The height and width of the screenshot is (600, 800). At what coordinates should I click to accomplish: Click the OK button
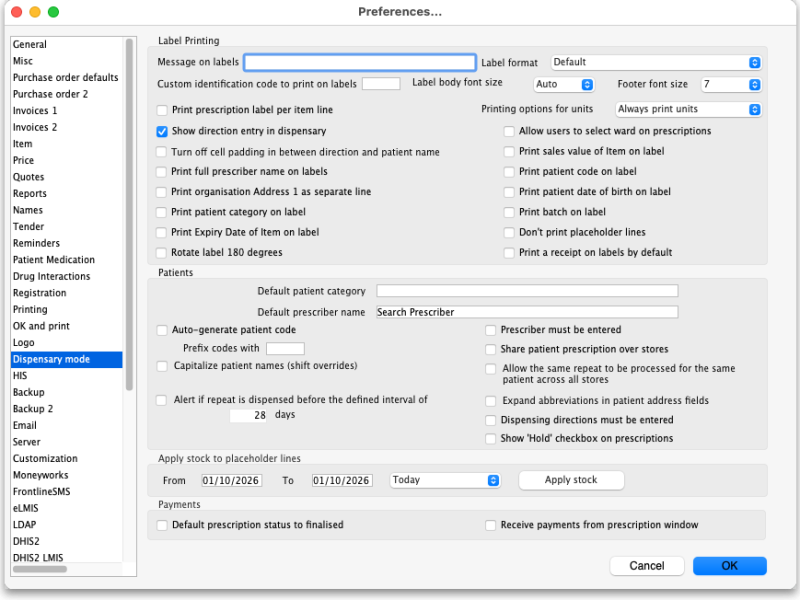(730, 565)
